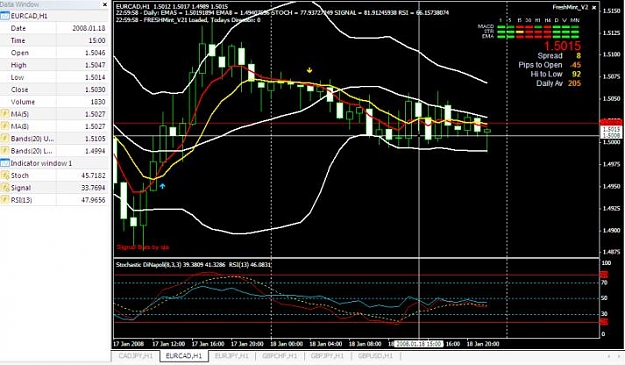
Task: Click the Spread label on chart
Action: (x=550, y=56)
